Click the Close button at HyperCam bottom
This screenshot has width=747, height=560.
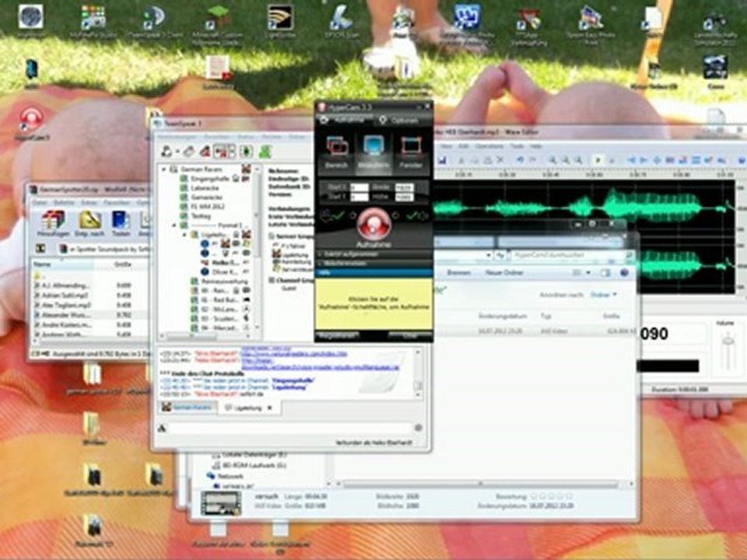(410, 335)
